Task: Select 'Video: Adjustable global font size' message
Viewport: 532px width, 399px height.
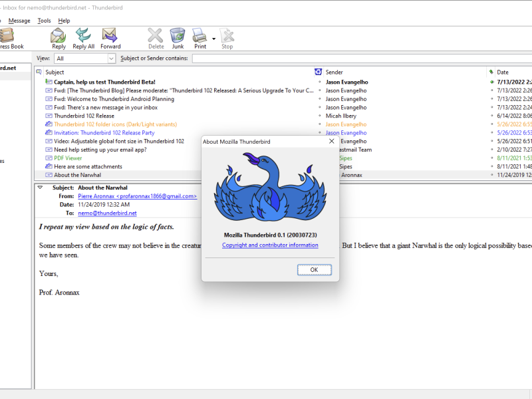Action: point(119,141)
